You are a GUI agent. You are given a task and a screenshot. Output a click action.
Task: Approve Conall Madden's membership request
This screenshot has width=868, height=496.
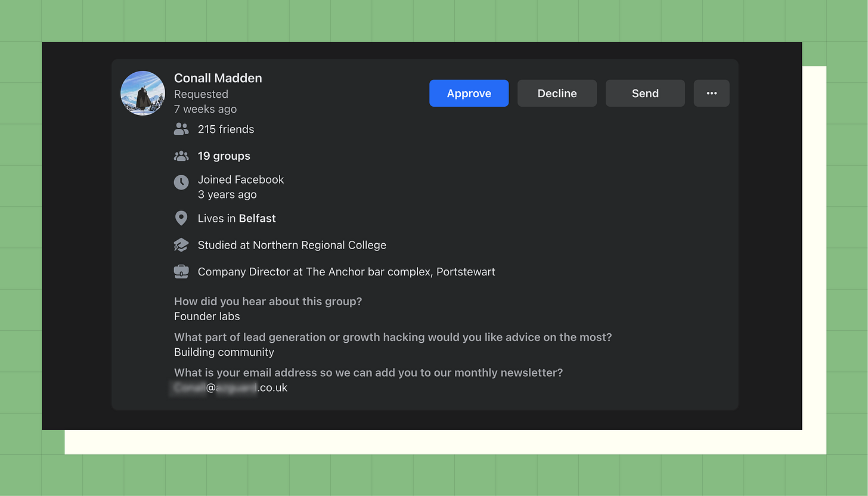(469, 93)
